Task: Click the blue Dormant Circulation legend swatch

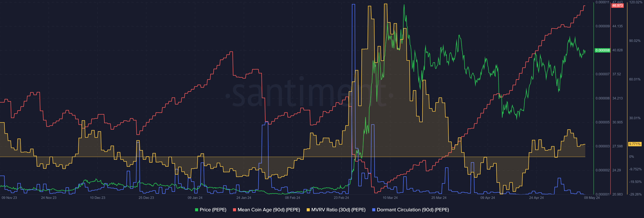Action: coord(374,210)
